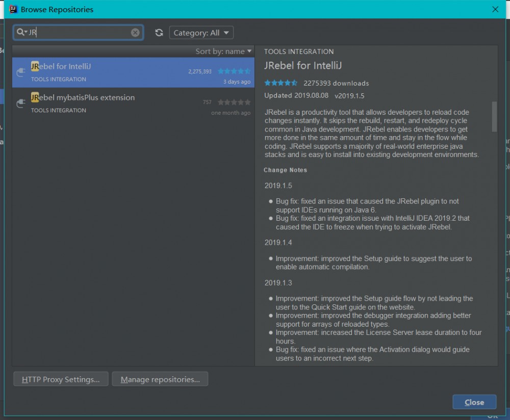Open HTTP Proxy Settings
The width and height of the screenshot is (510, 420).
(61, 379)
